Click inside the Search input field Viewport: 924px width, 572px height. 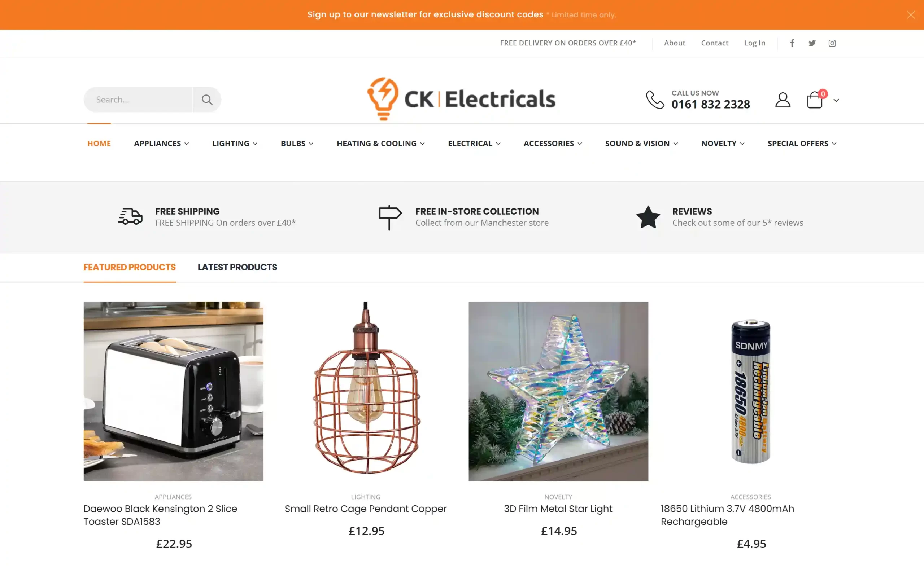coord(139,100)
